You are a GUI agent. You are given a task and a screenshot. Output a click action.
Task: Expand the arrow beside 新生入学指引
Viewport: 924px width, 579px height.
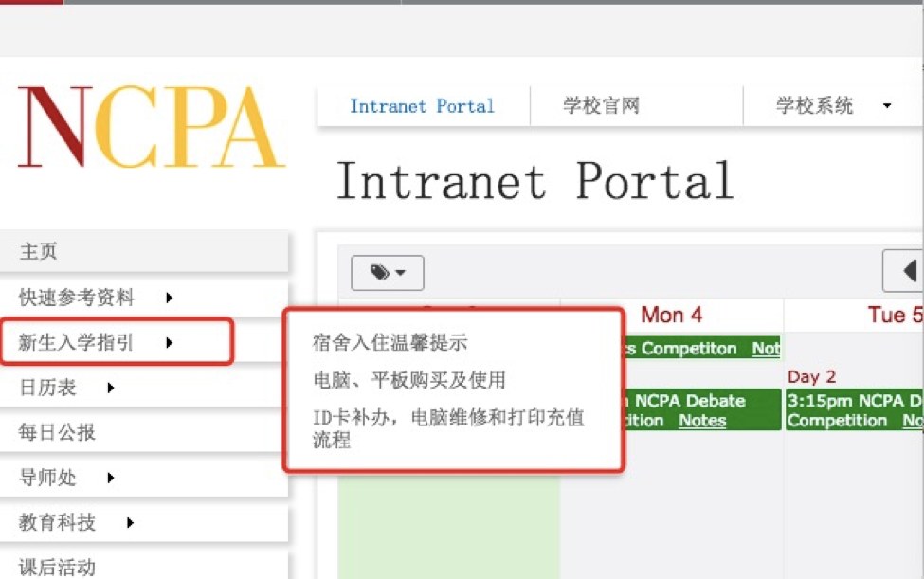click(169, 342)
